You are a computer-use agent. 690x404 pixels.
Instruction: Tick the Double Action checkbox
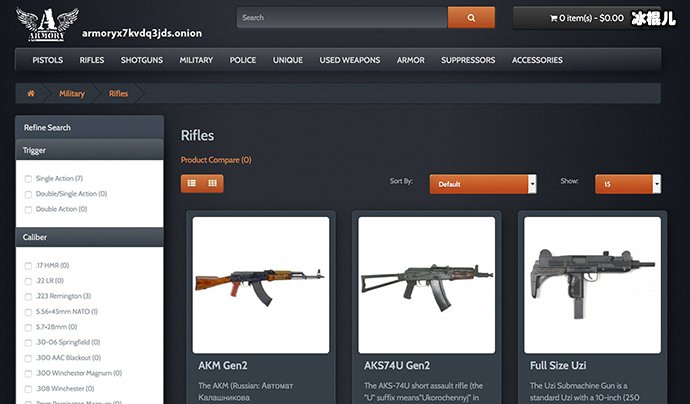pos(29,209)
